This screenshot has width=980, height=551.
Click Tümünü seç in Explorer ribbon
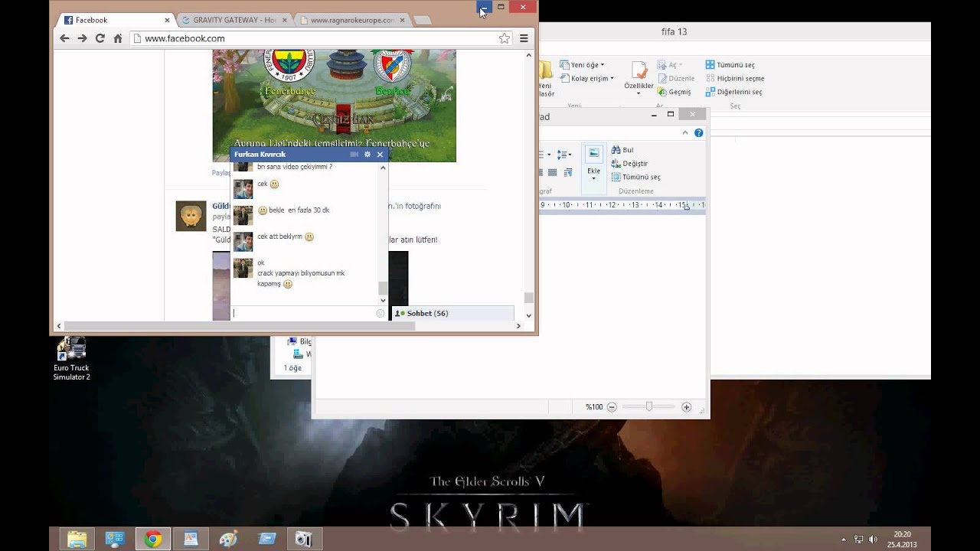coord(730,65)
